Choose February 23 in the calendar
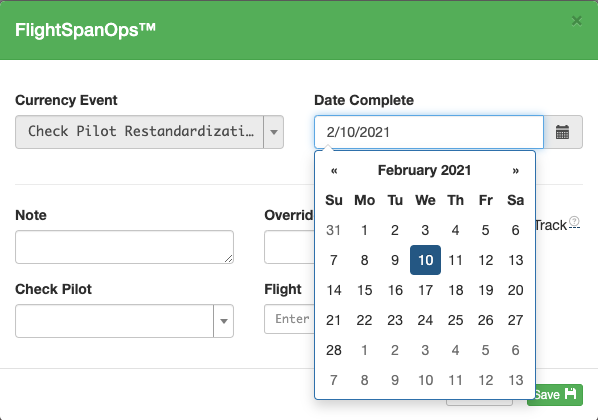 [x=395, y=320]
